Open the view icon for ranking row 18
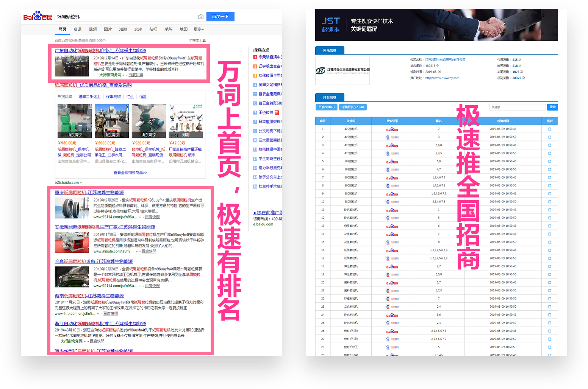This screenshot has height=389, width=588. (550, 266)
